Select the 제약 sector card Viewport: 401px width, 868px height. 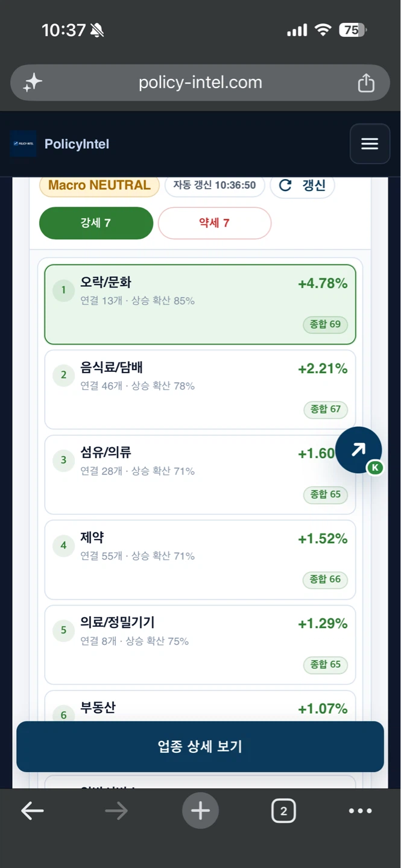point(200,559)
